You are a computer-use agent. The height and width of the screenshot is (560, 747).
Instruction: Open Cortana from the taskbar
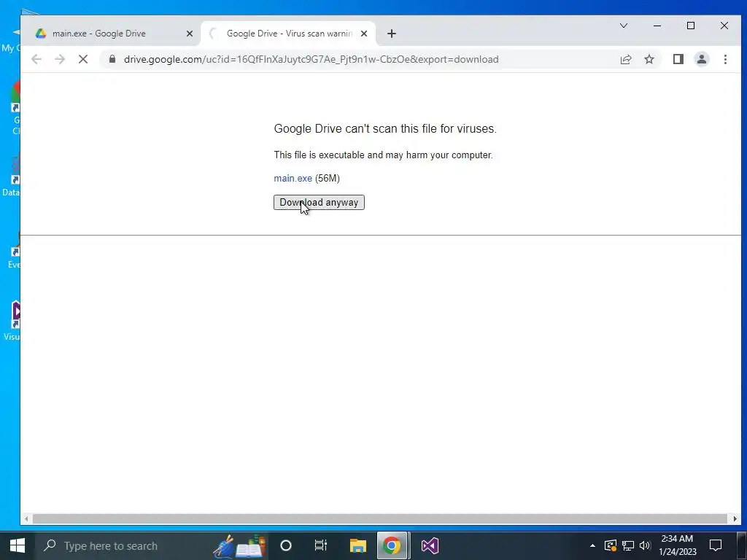pyautogui.click(x=285, y=545)
